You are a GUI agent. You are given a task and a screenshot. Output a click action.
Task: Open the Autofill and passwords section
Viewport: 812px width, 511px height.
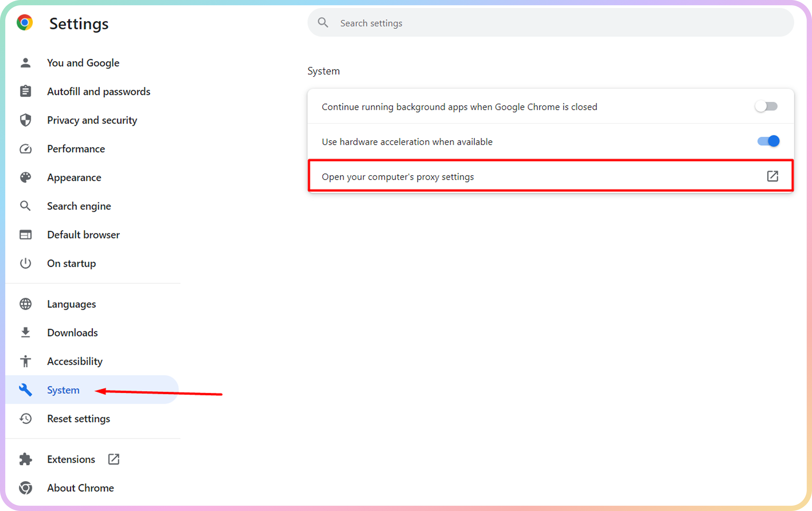(x=98, y=92)
